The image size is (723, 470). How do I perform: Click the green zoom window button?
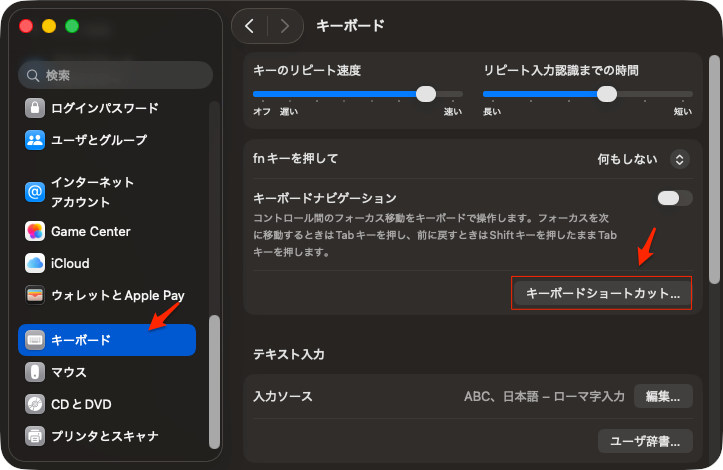point(72,26)
